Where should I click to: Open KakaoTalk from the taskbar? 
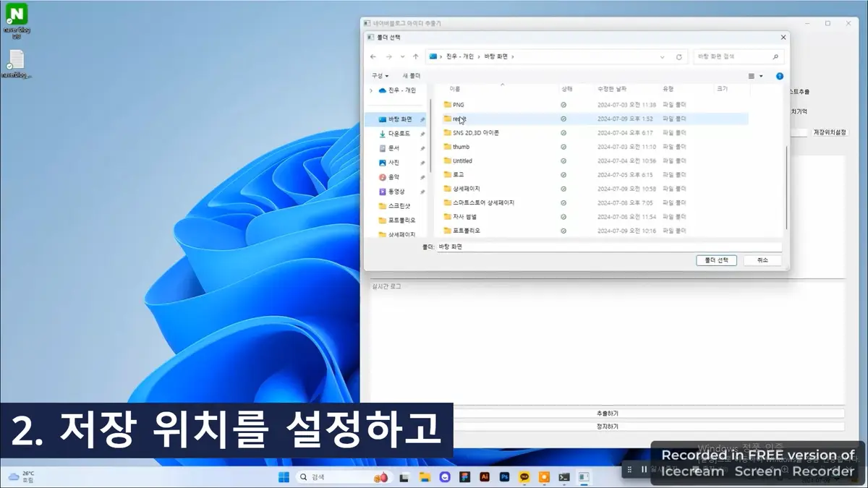tap(524, 477)
